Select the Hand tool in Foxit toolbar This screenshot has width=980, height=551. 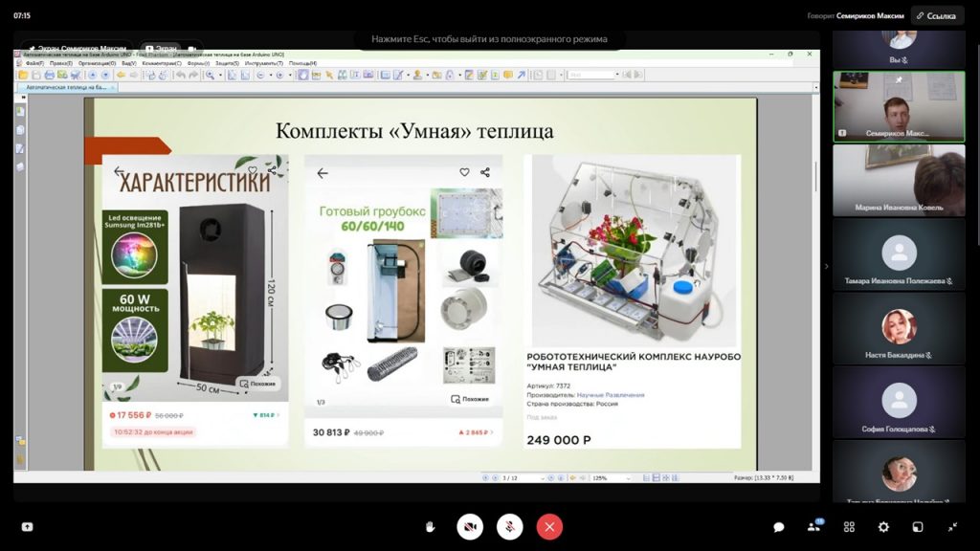point(302,75)
